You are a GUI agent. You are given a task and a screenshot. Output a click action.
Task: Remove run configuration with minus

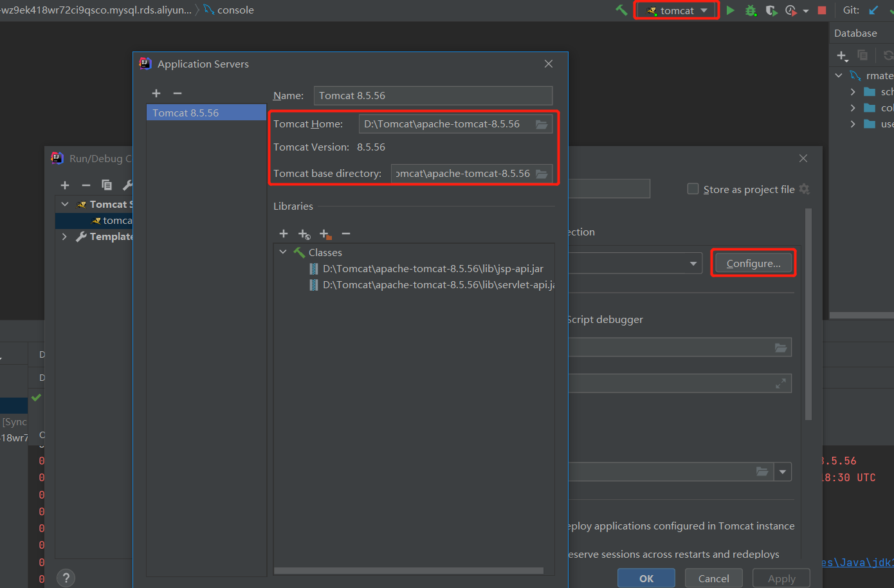(x=86, y=185)
